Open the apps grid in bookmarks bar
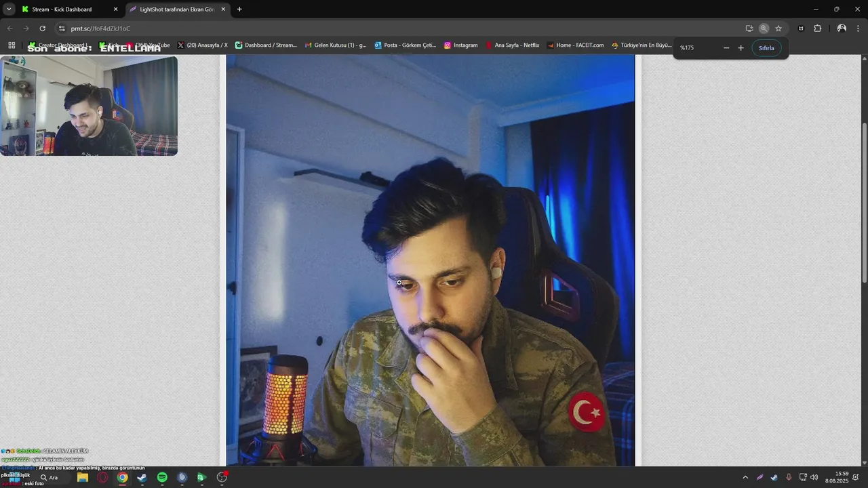 click(12, 45)
